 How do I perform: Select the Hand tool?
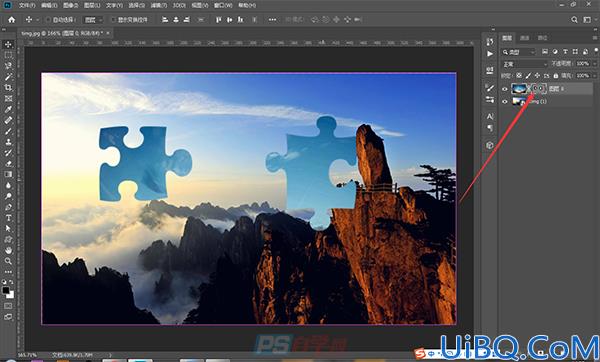coord(8,250)
